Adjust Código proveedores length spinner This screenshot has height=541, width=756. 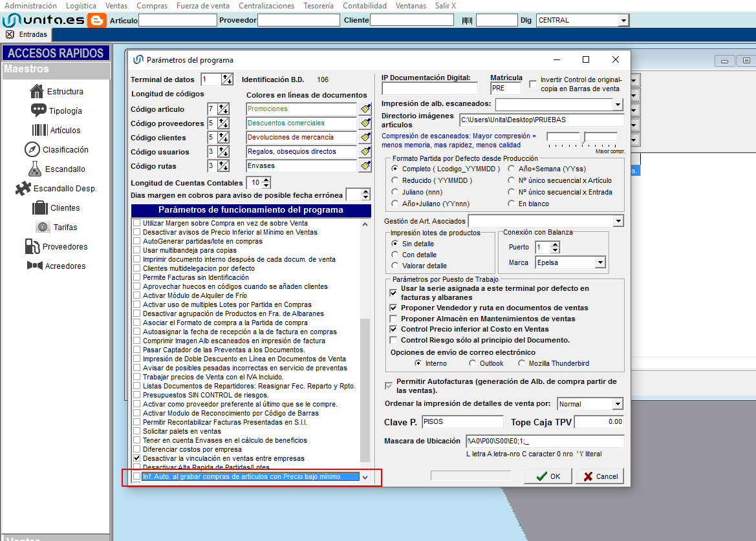coord(223,123)
